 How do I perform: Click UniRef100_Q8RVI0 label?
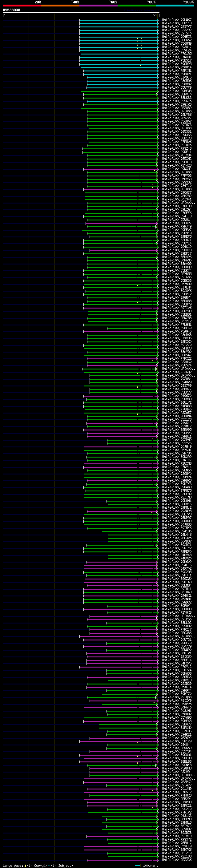pos(177,94)
